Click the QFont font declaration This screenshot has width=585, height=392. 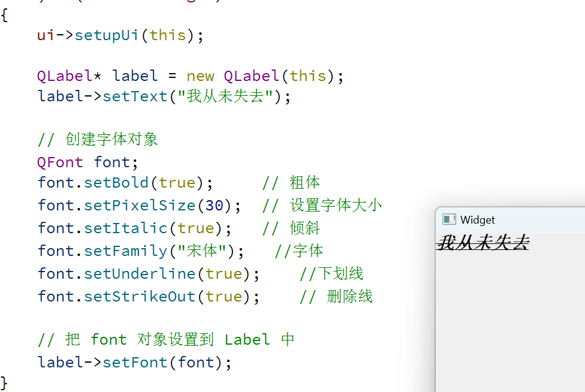[88, 162]
